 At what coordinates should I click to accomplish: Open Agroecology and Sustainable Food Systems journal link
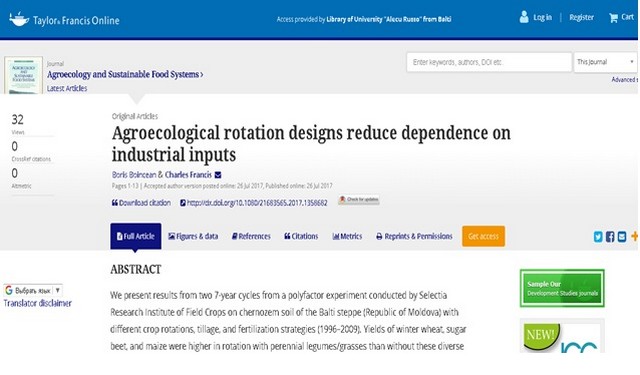125,74
